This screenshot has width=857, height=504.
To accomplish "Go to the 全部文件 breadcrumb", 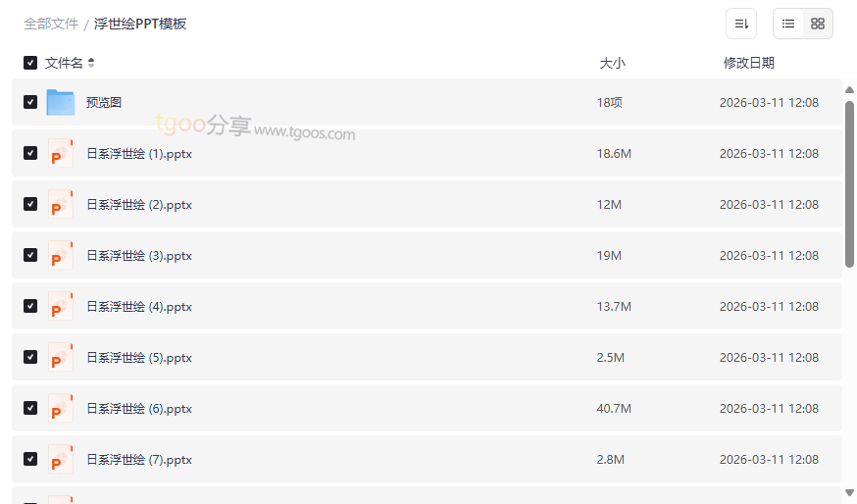I will [51, 24].
